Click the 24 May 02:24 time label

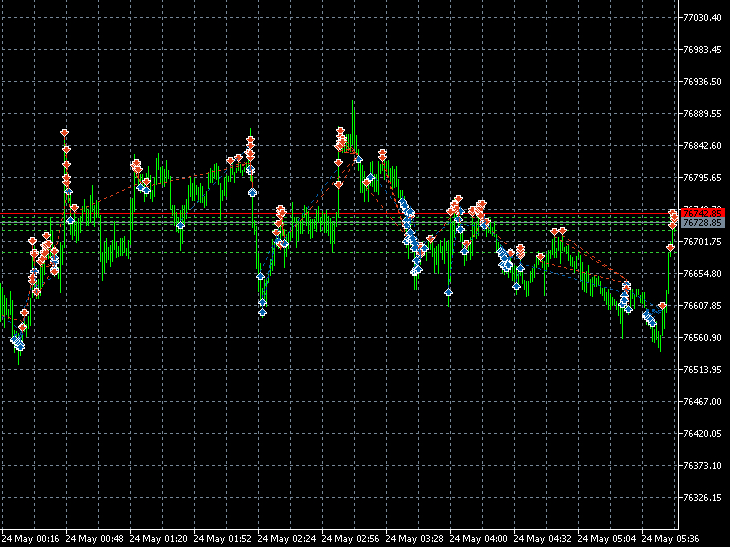click(287, 539)
